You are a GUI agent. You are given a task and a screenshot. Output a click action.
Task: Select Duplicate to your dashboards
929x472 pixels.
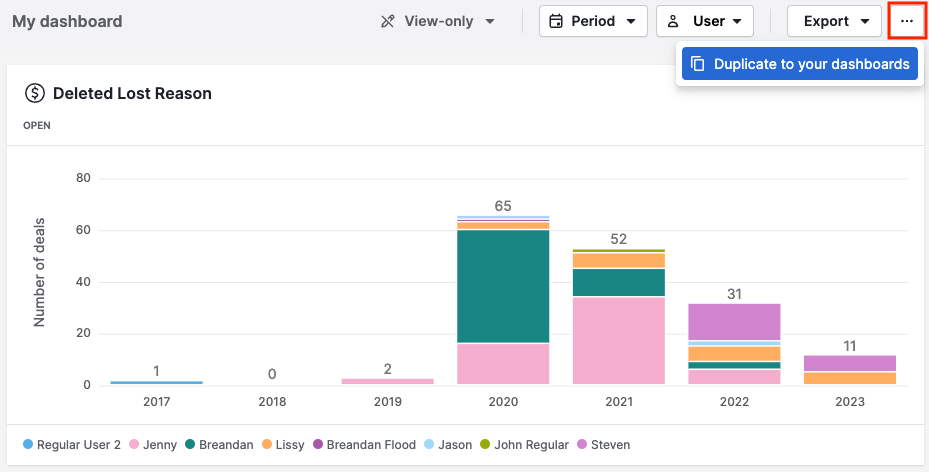[x=810, y=64]
